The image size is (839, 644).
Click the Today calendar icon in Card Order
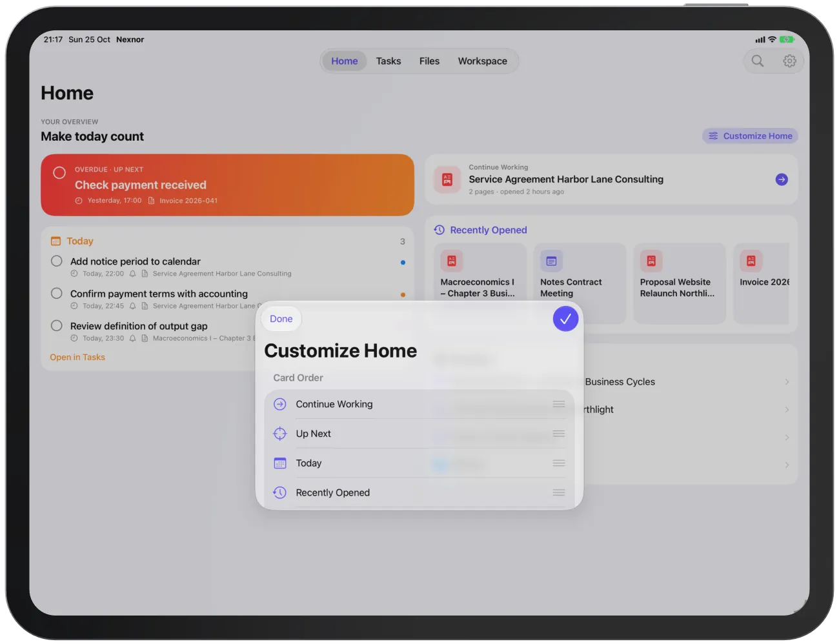280,463
